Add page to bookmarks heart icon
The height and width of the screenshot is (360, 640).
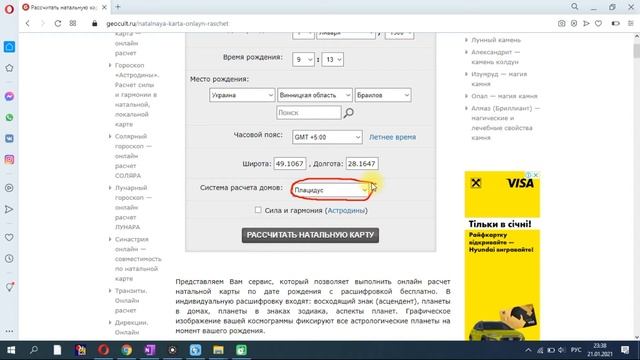(x=598, y=24)
